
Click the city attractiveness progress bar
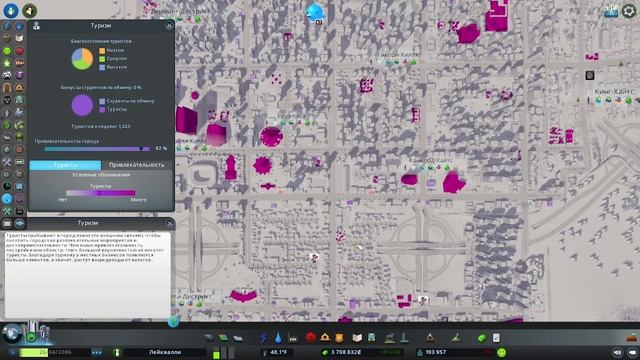point(97,149)
